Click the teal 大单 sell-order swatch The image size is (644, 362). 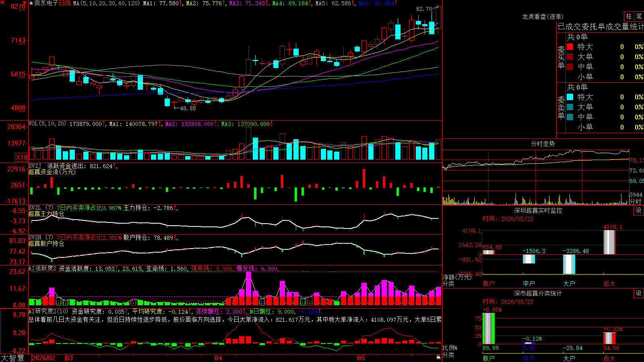pos(570,107)
